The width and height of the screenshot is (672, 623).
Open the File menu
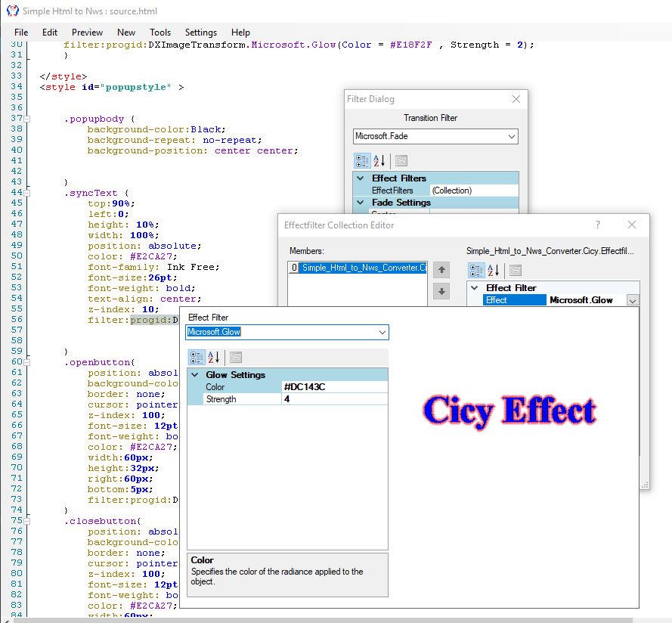21,33
